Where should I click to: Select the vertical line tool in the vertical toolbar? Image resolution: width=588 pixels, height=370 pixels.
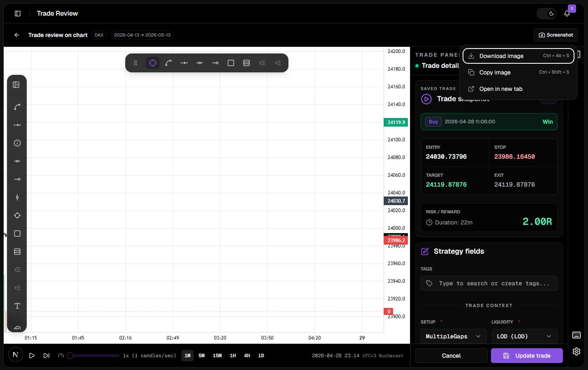click(17, 197)
